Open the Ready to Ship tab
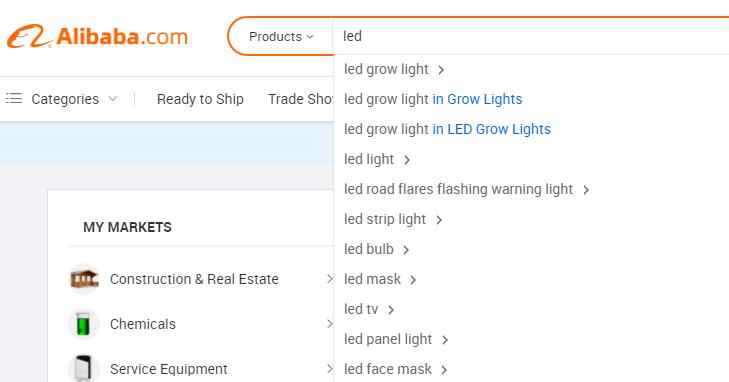 tap(200, 99)
